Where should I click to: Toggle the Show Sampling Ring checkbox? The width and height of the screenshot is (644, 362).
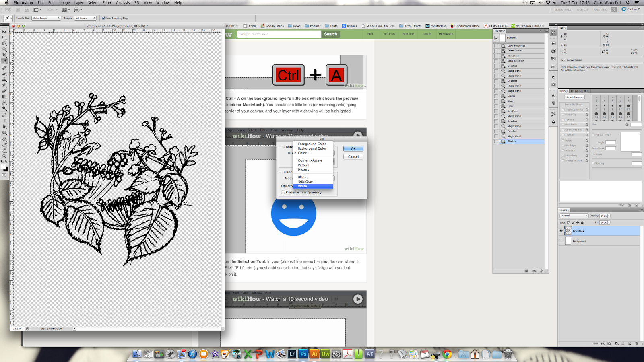pos(103,18)
